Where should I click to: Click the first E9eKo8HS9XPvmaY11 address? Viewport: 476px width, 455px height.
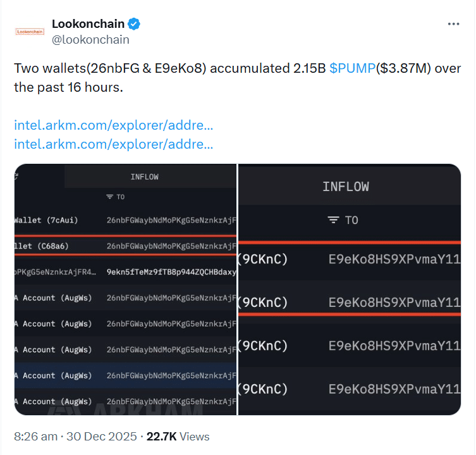point(394,259)
